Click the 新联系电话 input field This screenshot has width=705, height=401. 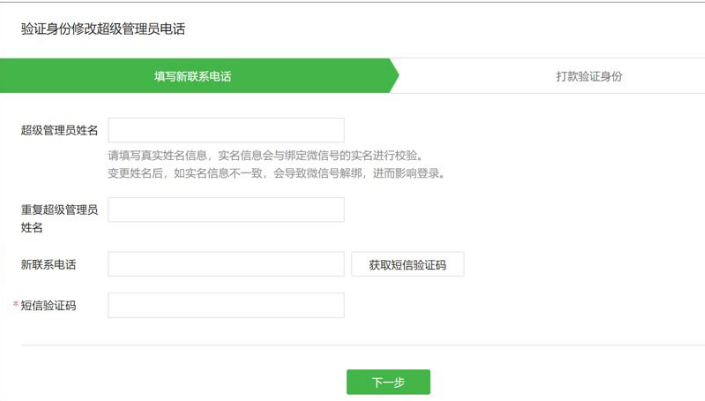coord(226,264)
